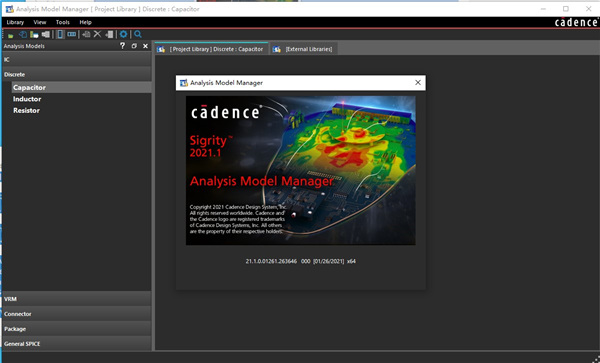Expand the Connector category section
Image resolution: width=600 pixels, height=363 pixels.
coord(77,314)
